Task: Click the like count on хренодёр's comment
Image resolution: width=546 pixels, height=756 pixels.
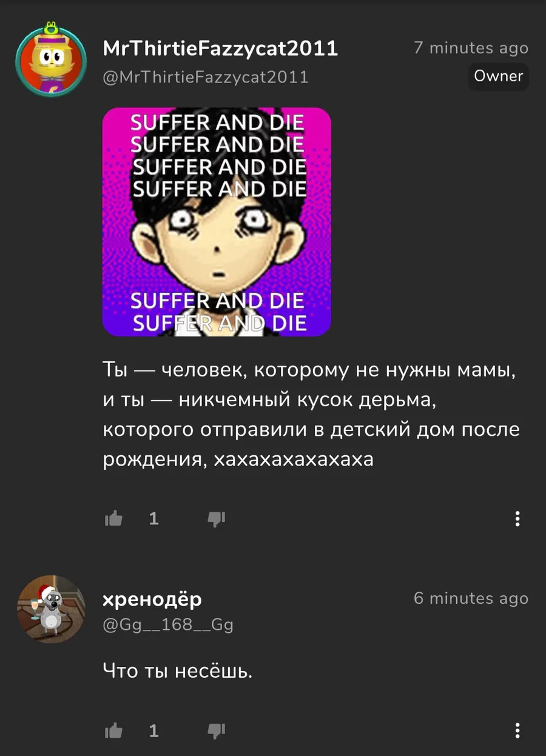Action: pyautogui.click(x=154, y=731)
